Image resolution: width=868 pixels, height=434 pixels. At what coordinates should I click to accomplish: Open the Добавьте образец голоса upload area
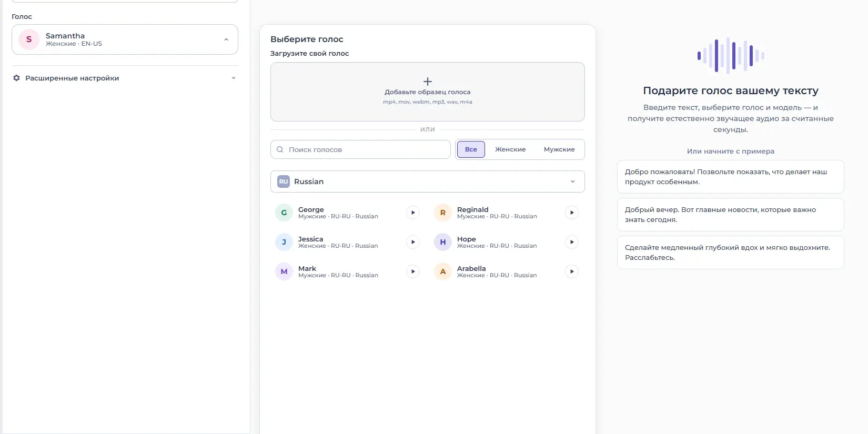pyautogui.click(x=428, y=92)
